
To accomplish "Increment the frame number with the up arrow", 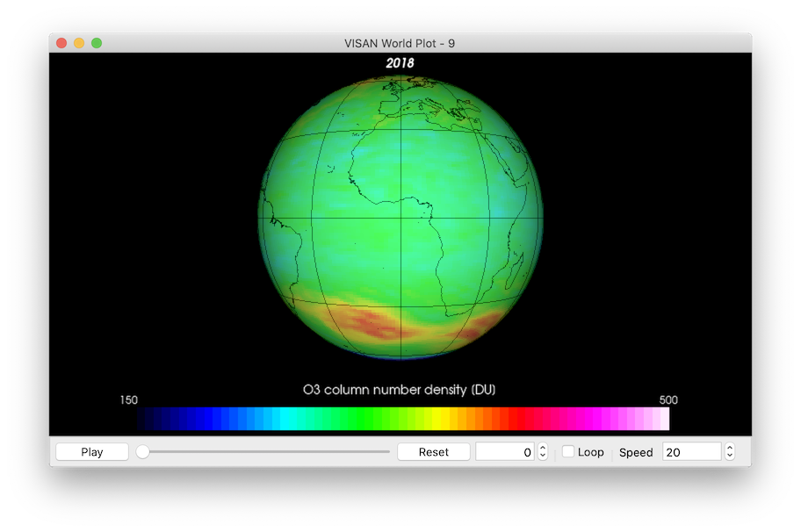I will pos(543,448).
